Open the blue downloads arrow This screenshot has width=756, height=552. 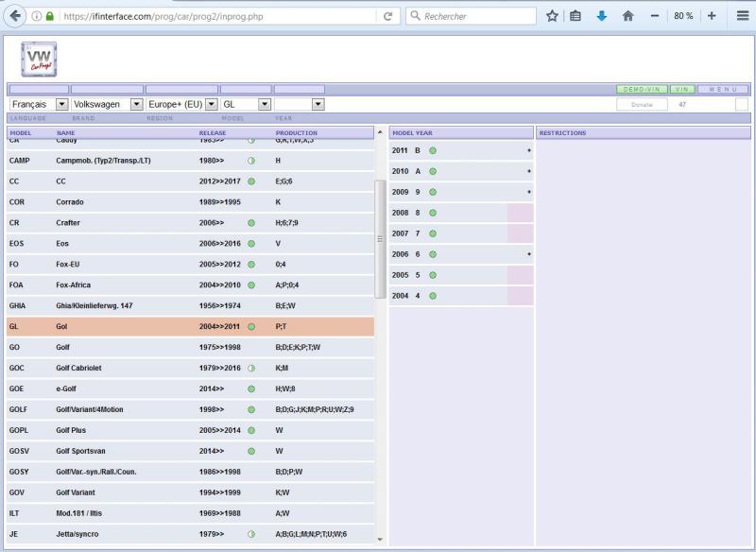pyautogui.click(x=602, y=16)
